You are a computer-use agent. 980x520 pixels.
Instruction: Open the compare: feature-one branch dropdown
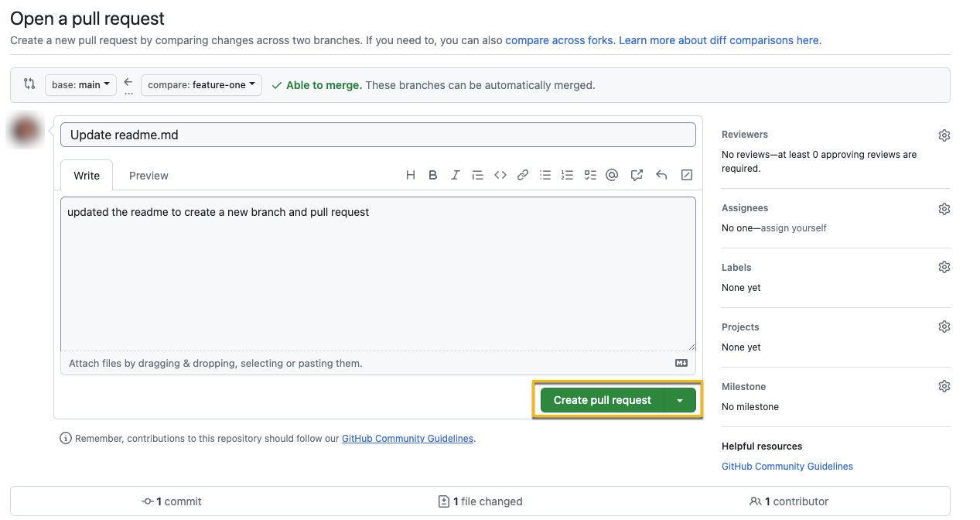click(x=201, y=85)
